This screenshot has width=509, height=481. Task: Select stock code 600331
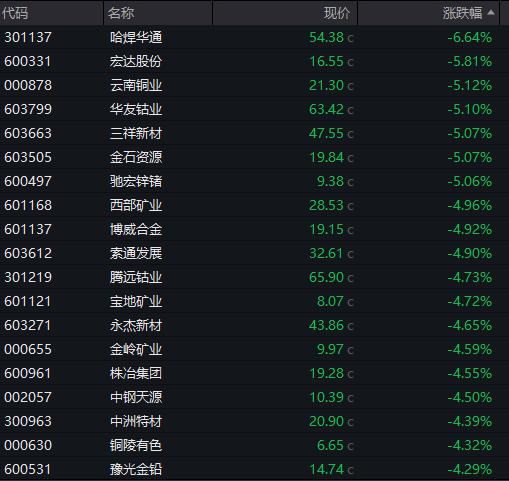coord(27,61)
